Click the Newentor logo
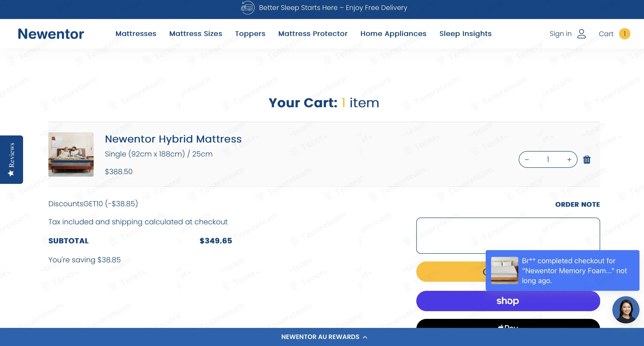 [51, 34]
